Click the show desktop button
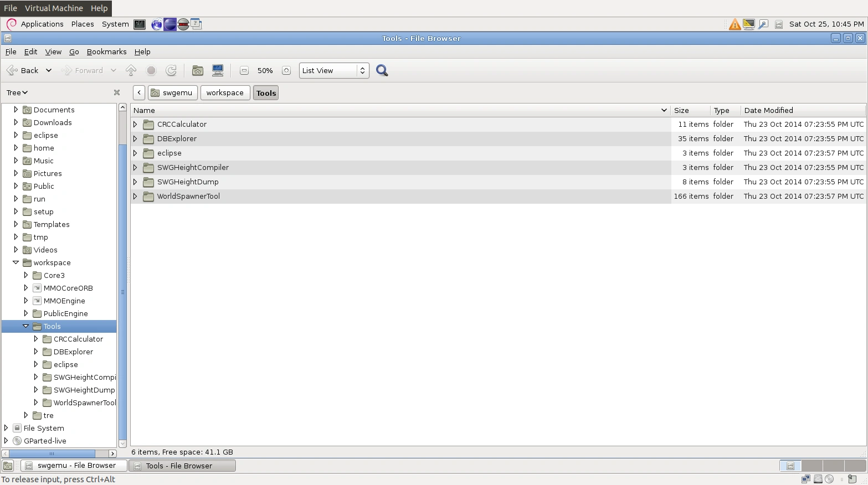This screenshot has height=485, width=868. point(8,466)
